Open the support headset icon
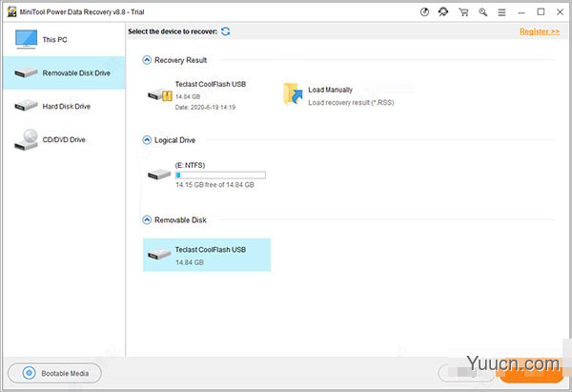This screenshot has height=392, width=572. [x=443, y=12]
